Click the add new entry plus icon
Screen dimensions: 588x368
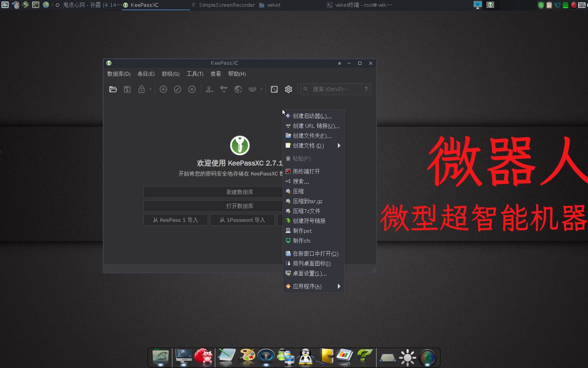coord(163,89)
